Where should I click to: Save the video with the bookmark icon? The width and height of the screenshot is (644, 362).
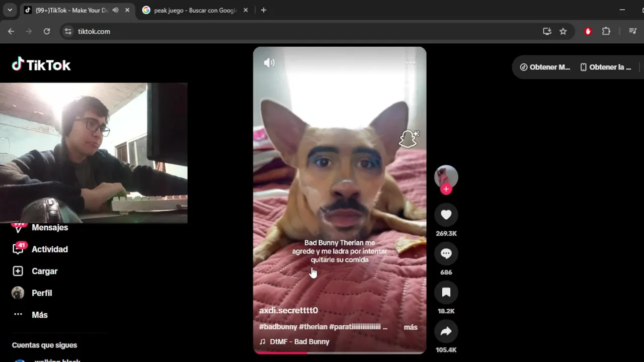pos(446,293)
